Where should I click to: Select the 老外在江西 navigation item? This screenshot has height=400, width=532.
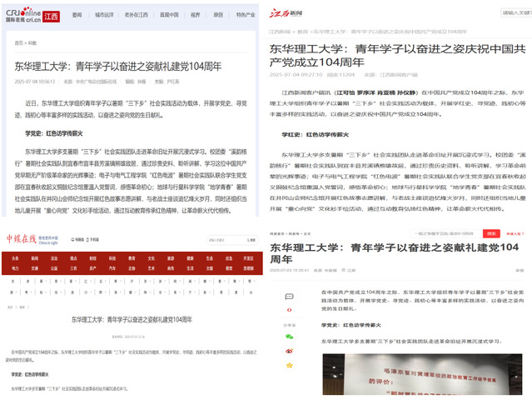tap(136, 15)
